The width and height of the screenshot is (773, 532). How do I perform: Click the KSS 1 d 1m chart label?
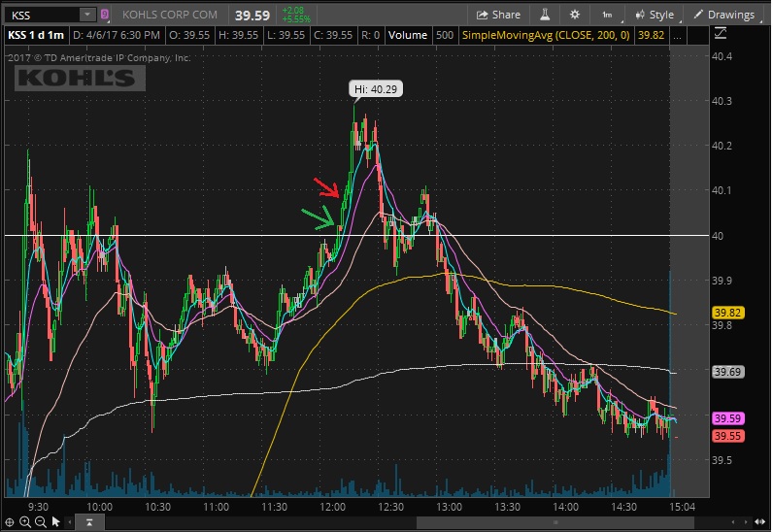click(36, 36)
